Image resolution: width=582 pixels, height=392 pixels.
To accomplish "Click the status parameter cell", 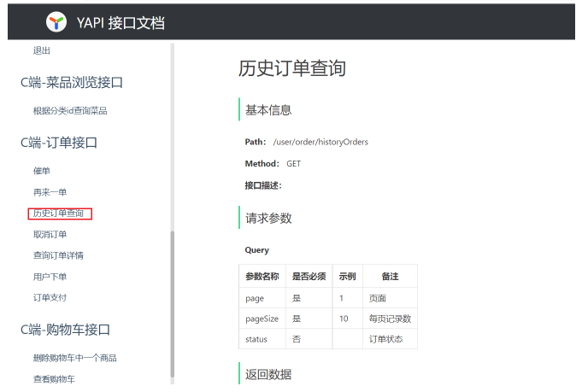I will point(262,339).
